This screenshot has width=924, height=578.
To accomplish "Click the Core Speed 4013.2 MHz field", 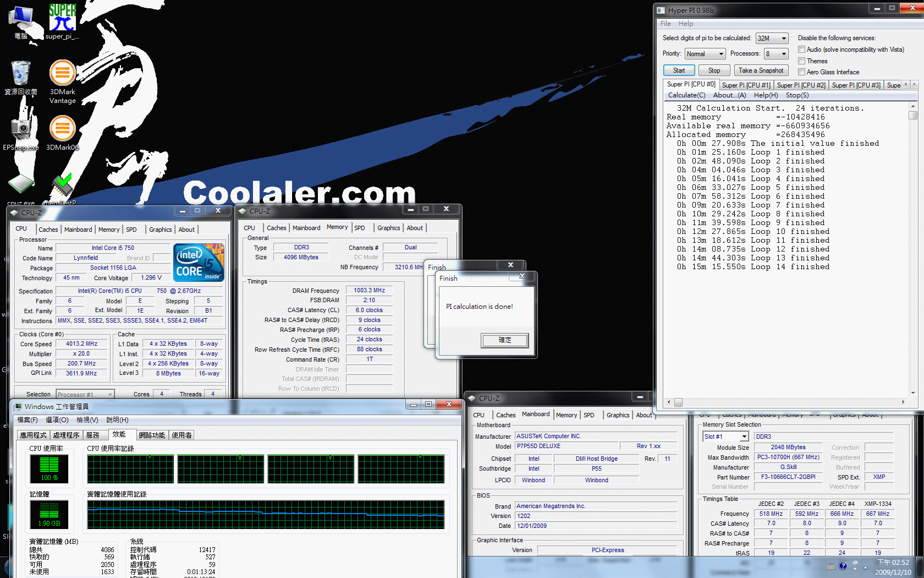I will pyautogui.click(x=82, y=343).
